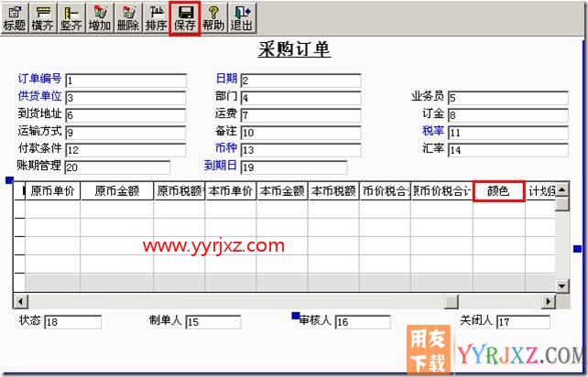Open the 排序 (Sort) tab order tool
The image size is (588, 377).
[x=156, y=17]
